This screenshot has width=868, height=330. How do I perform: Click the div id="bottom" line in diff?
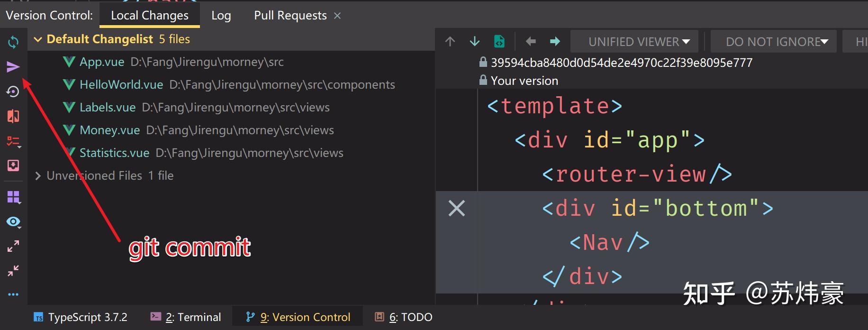[x=658, y=208]
